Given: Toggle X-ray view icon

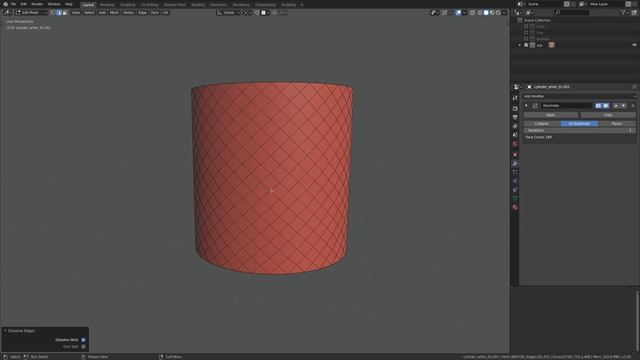Looking at the screenshot, I should pos(472,13).
